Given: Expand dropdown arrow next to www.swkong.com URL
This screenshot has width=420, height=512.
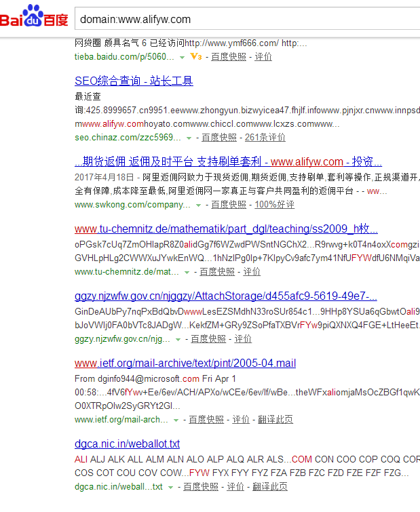Looking at the screenshot, I should pos(198,205).
